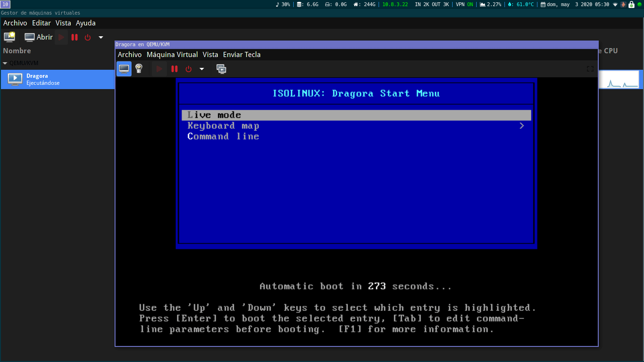The width and height of the screenshot is (644, 362).
Task: Pause the VM from the manager toolbar
Action: pyautogui.click(x=74, y=37)
